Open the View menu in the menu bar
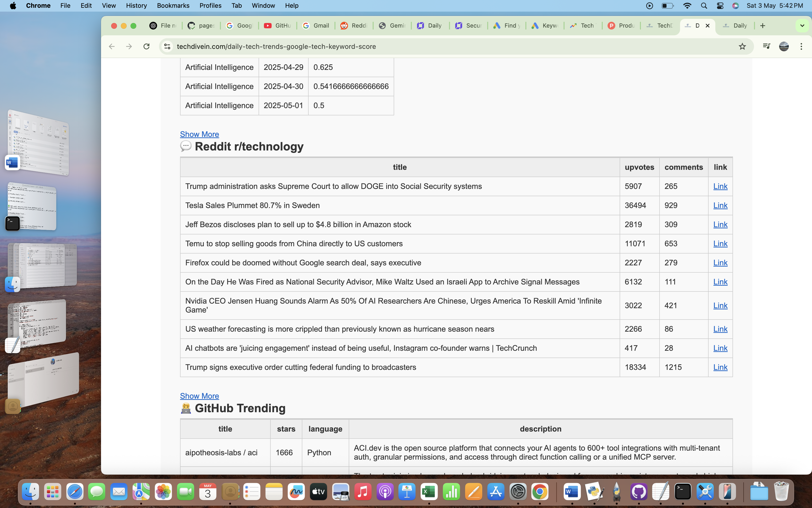The width and height of the screenshot is (812, 508). point(109,6)
